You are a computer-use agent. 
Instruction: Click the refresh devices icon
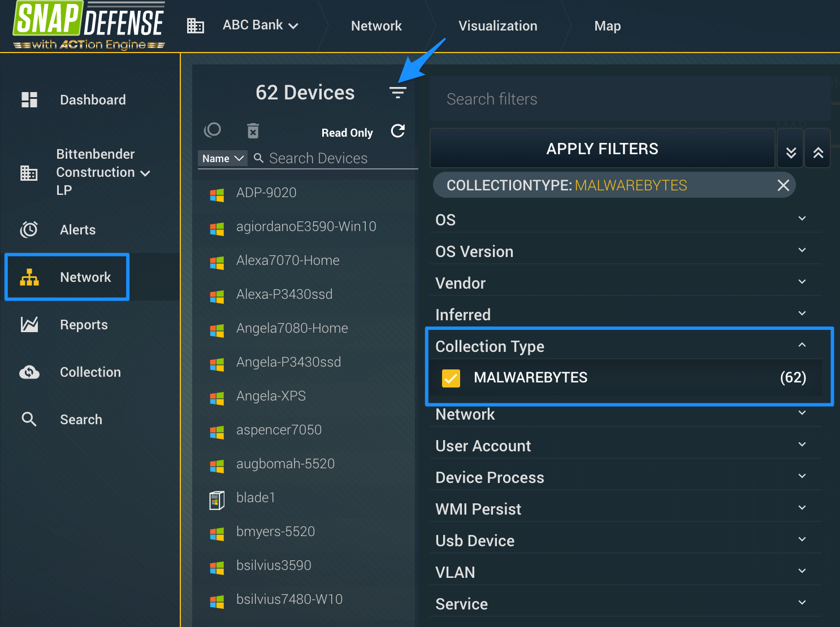398,131
